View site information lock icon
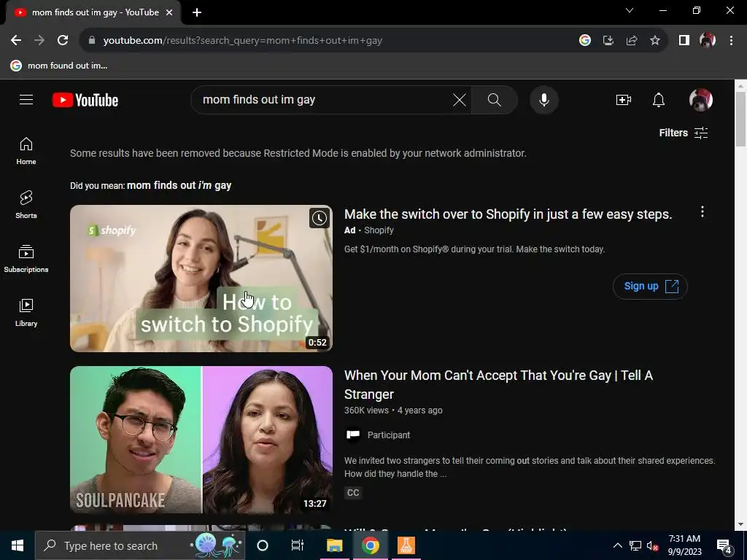The height and width of the screenshot is (560, 747). click(92, 41)
